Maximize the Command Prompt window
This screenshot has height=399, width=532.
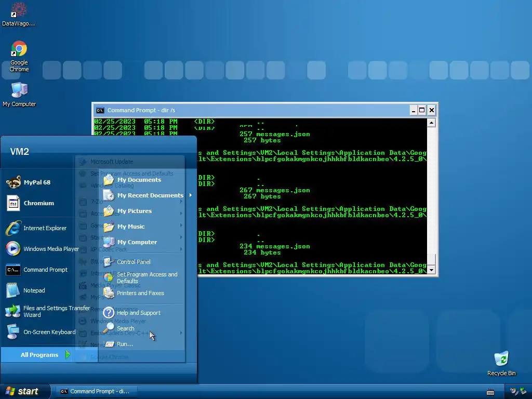(422, 110)
